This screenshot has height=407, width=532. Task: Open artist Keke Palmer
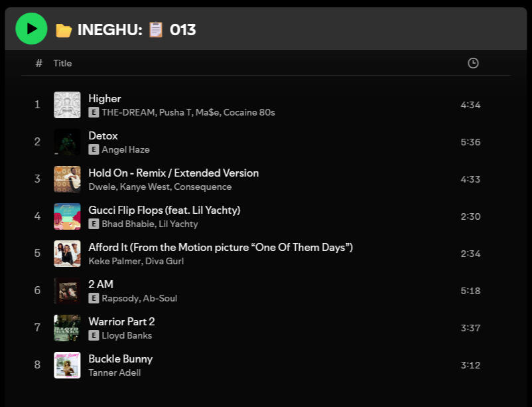(115, 261)
